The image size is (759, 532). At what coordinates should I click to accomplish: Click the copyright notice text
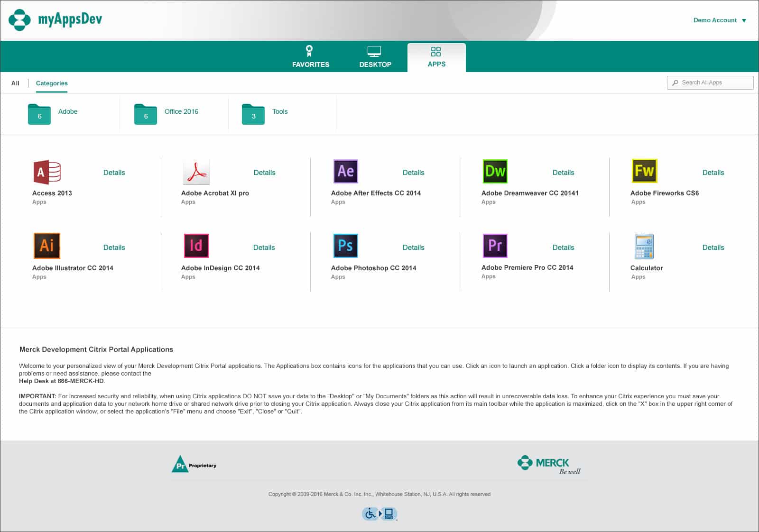coord(379,494)
